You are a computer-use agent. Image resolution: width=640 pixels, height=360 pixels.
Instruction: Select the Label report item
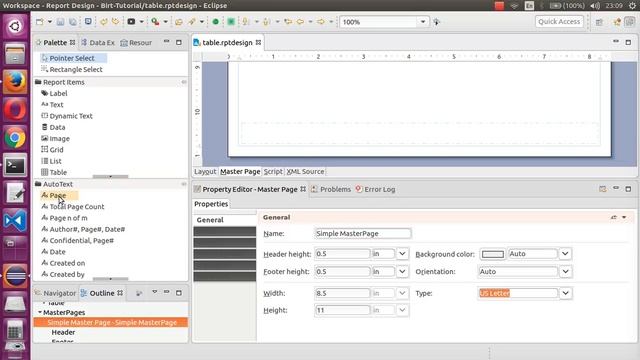point(58,93)
